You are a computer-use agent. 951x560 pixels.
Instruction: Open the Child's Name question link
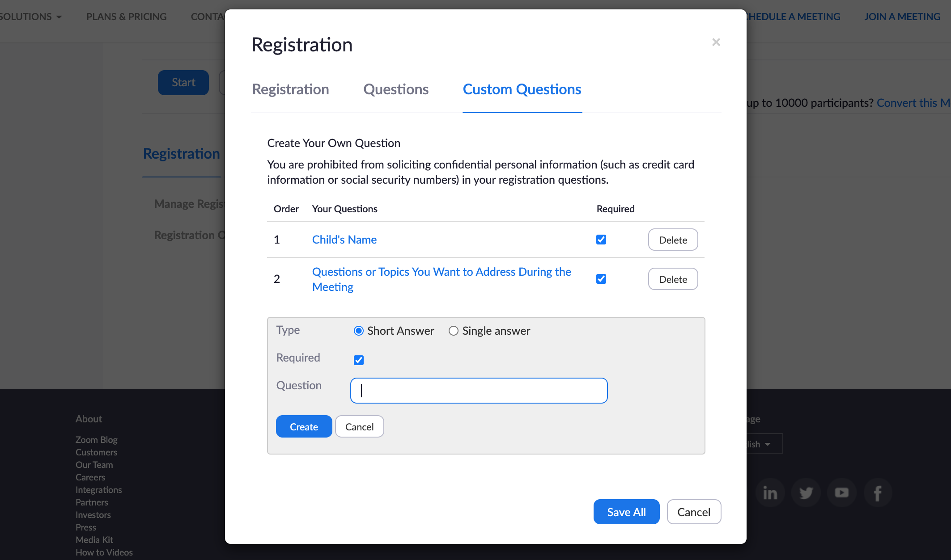tap(344, 240)
